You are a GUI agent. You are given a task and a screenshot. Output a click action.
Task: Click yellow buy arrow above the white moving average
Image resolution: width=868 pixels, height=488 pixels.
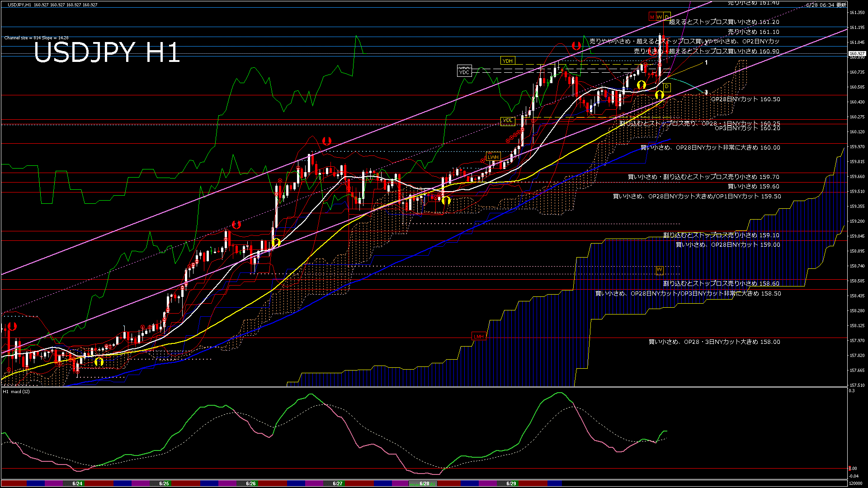[x=641, y=84]
